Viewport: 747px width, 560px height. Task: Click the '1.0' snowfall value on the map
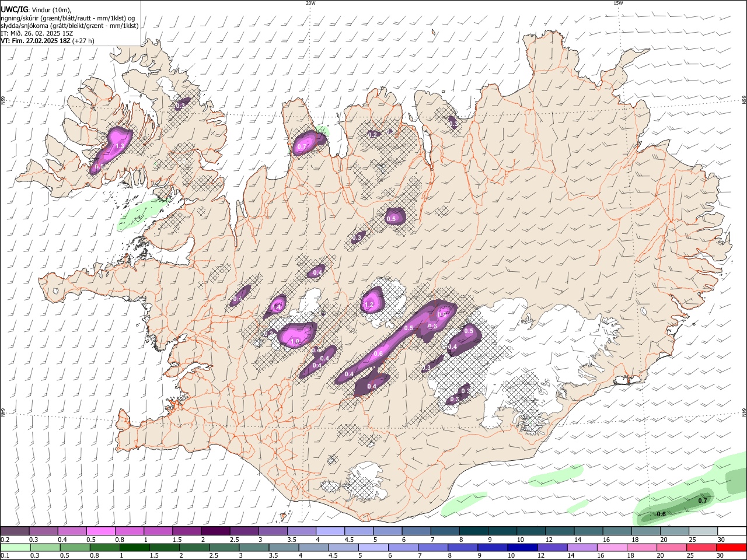point(295,341)
